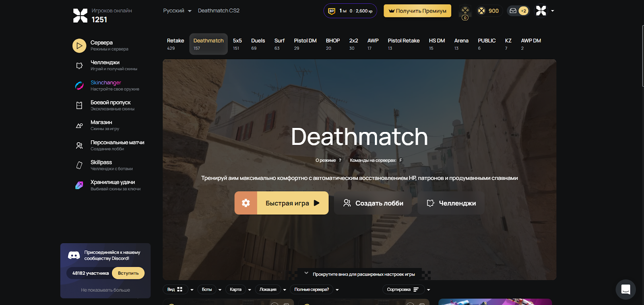Screen dimensions: 644x305
Task: Click the coin balance showing 900
Action: pos(489,11)
